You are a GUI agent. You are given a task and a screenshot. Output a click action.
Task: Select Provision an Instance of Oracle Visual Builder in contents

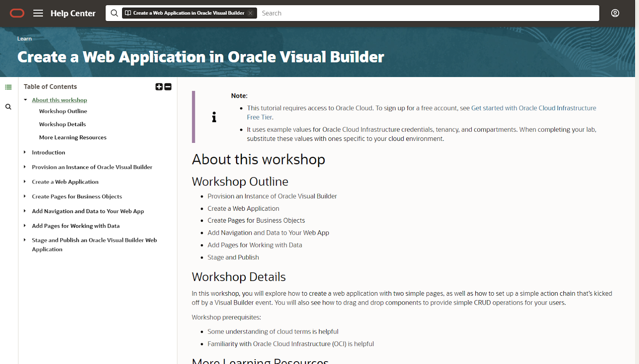coord(92,167)
